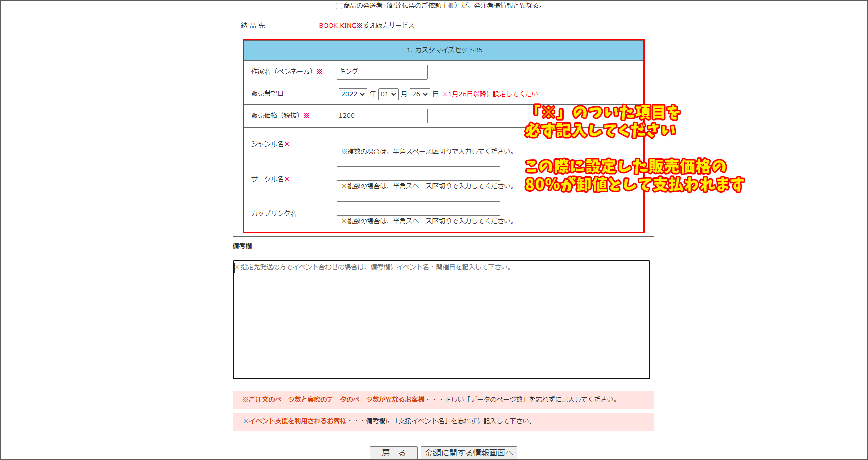Click the カップリング名 text input
Image resolution: width=868 pixels, height=460 pixels.
418,208
